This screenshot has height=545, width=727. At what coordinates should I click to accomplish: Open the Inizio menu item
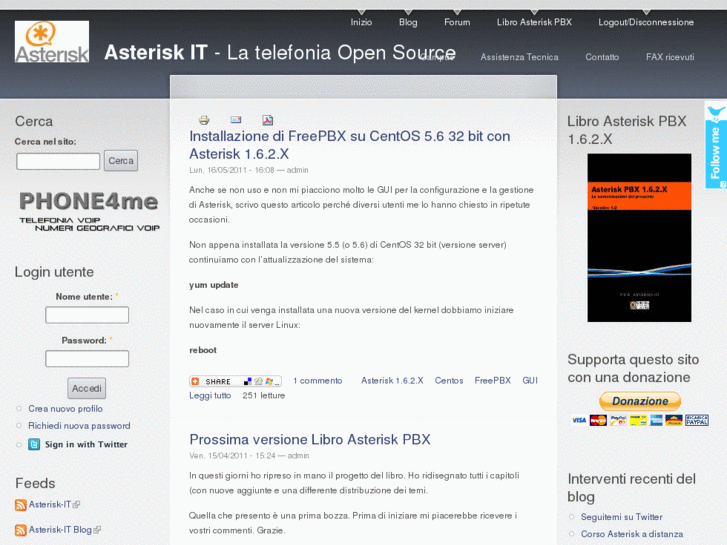(361, 22)
